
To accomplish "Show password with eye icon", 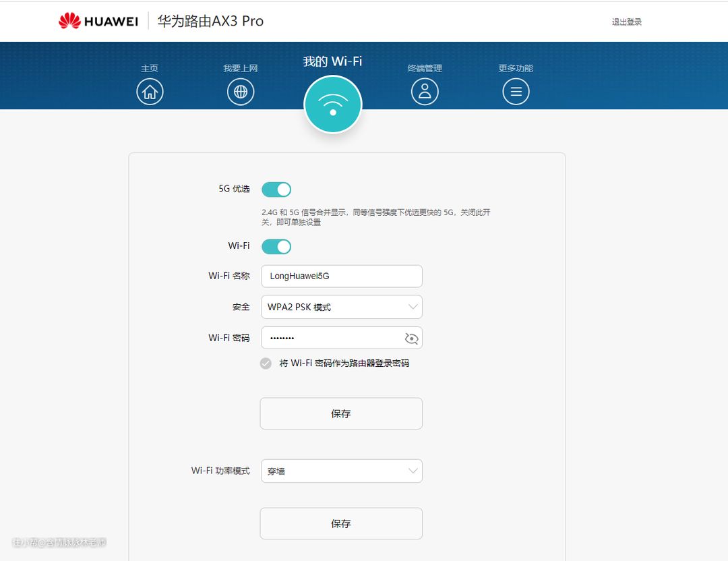I will 411,338.
